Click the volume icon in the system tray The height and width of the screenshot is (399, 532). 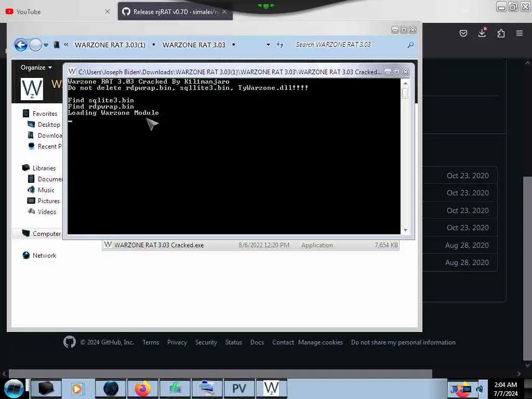[480, 389]
